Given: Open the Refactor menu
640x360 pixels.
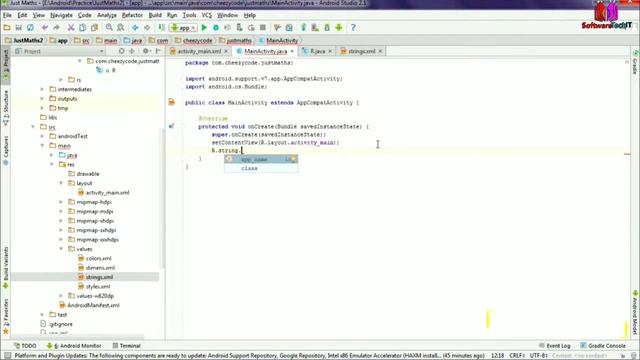Looking at the screenshot, I should (132, 15).
